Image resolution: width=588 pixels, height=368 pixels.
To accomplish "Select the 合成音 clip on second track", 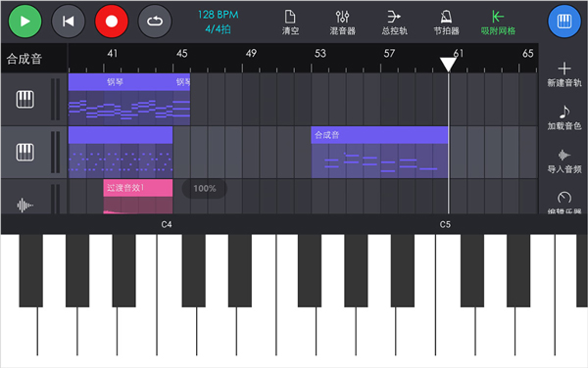I will 379,152.
